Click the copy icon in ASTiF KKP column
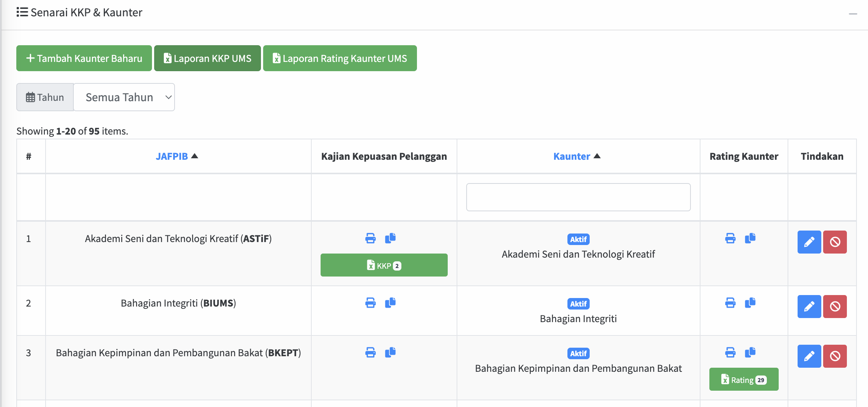Image resolution: width=868 pixels, height=407 pixels. coord(390,238)
